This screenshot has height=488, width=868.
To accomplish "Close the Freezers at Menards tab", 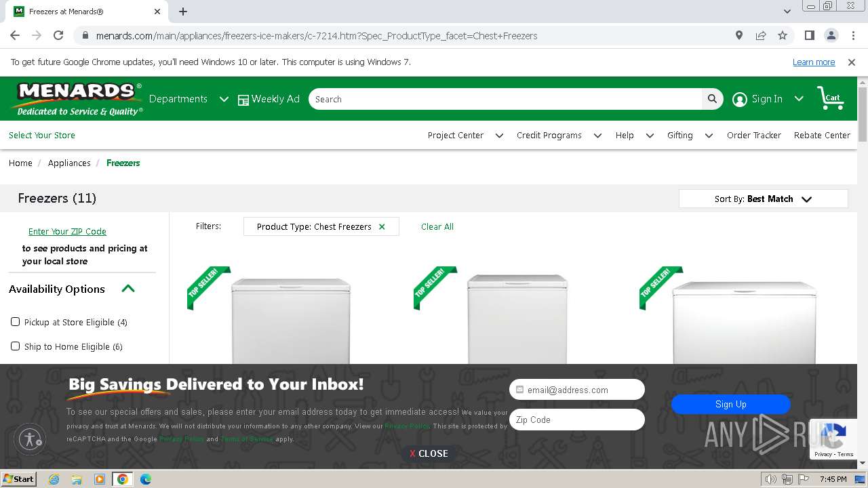I will pyautogui.click(x=157, y=12).
